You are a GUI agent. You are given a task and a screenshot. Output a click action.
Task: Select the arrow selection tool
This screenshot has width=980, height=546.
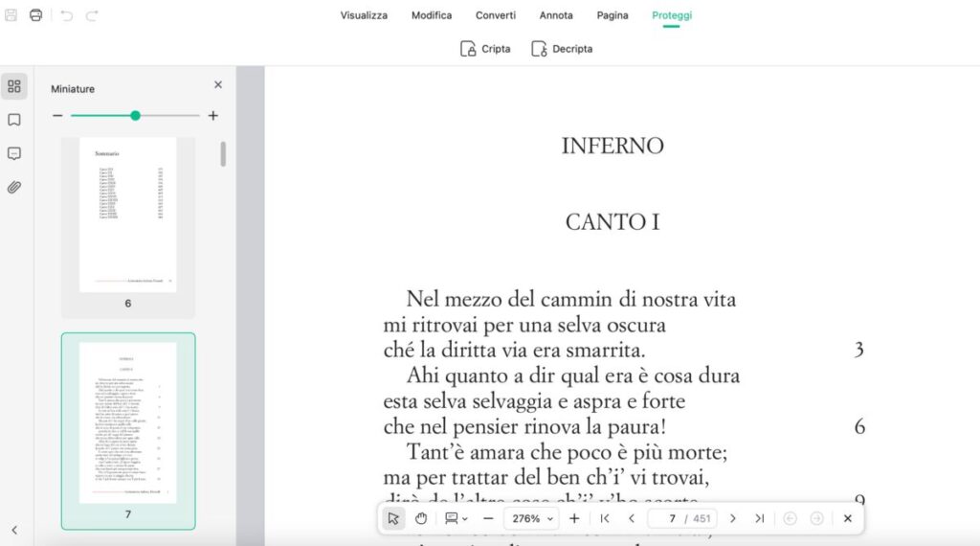pyautogui.click(x=393, y=518)
